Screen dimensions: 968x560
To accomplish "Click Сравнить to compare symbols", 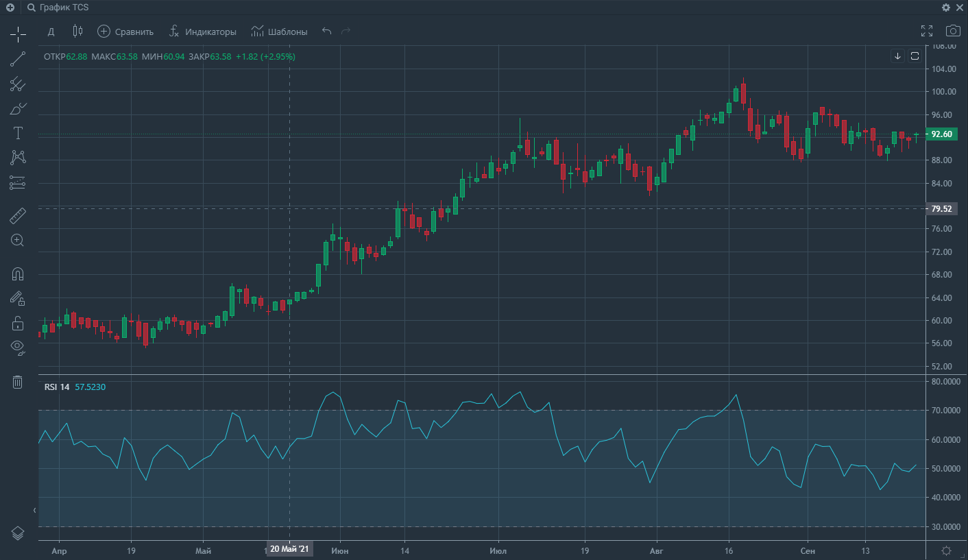I will 125,32.
